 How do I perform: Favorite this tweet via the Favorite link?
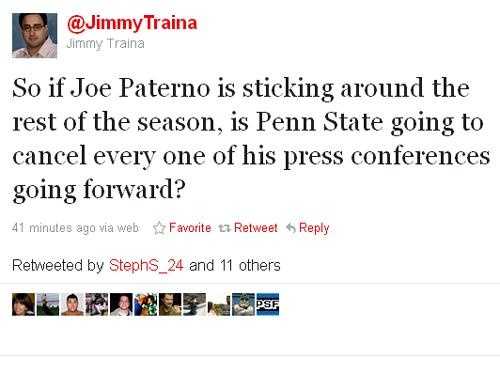[190, 228]
